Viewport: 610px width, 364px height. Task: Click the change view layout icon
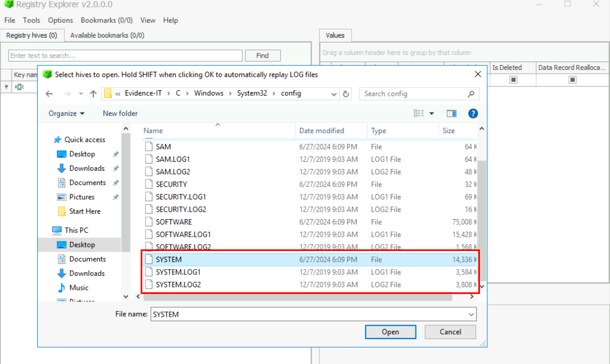(419, 114)
